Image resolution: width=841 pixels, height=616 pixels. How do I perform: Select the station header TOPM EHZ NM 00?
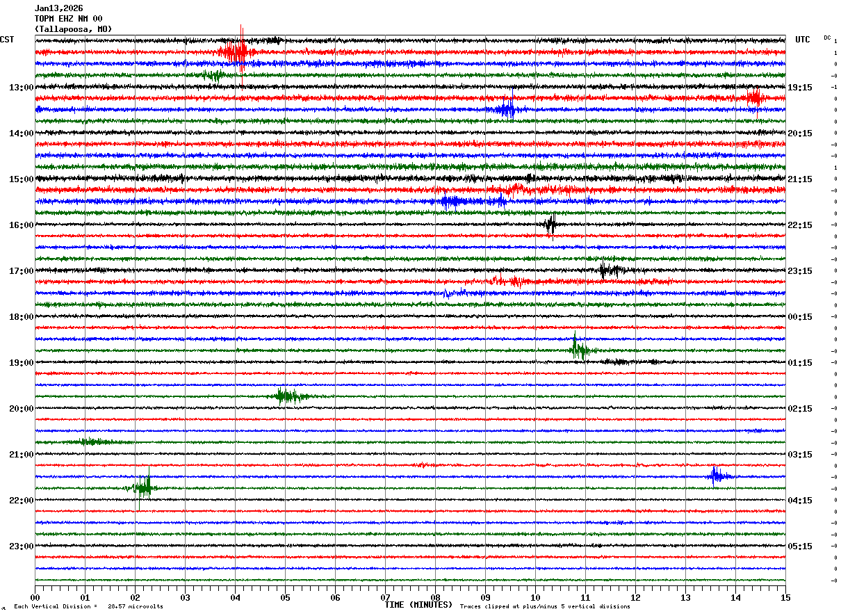pyautogui.click(x=68, y=19)
